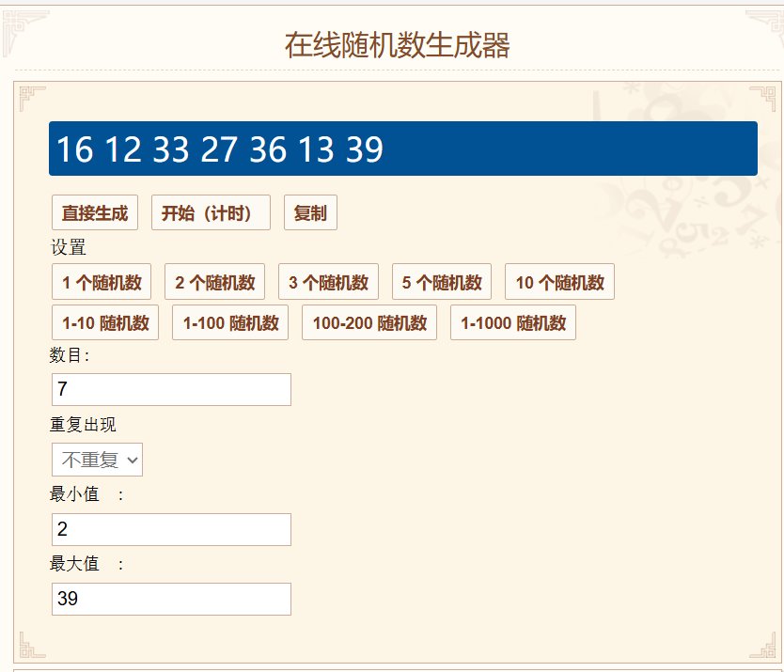Start timed generation with 开始（计时）

pyautogui.click(x=211, y=213)
